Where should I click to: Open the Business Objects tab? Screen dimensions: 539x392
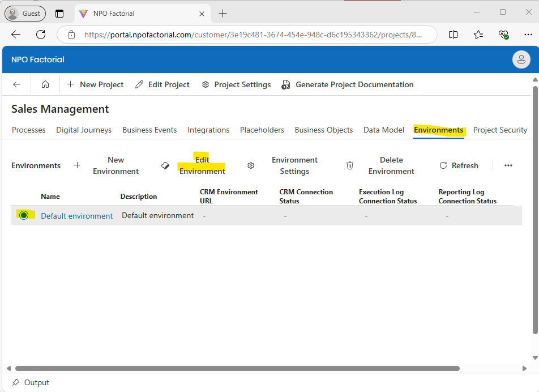click(323, 130)
